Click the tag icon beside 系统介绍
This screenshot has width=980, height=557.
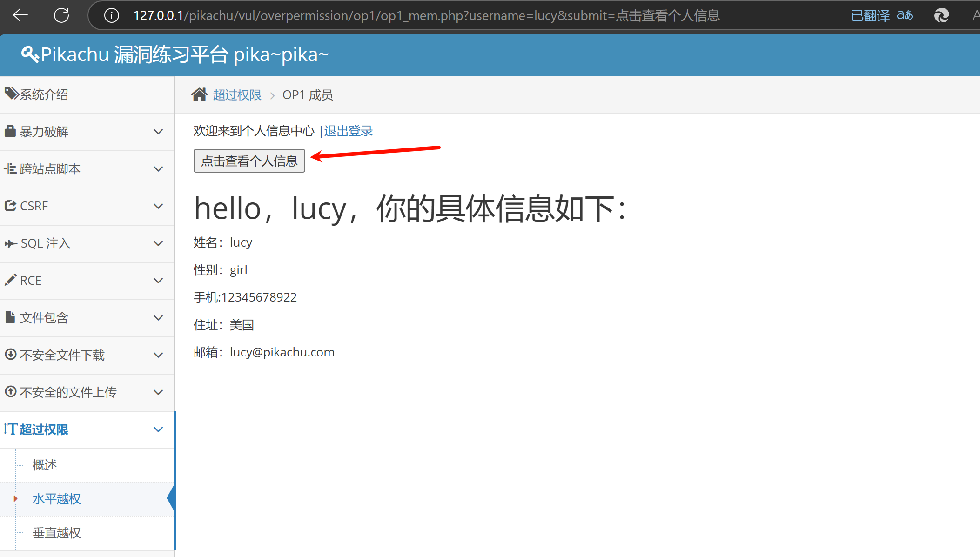pos(12,94)
